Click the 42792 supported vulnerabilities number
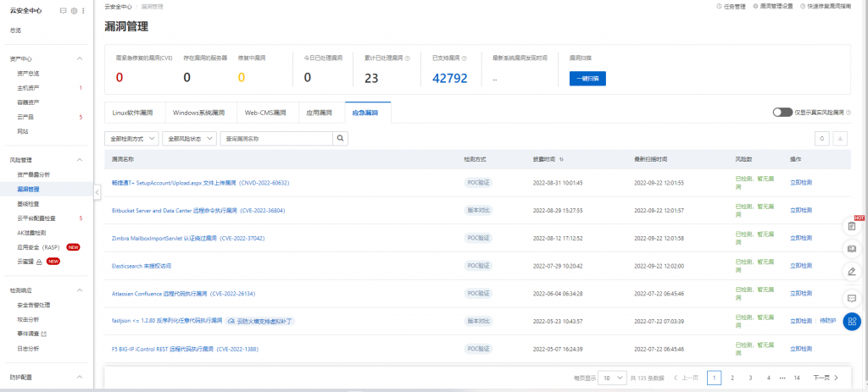Screen dimensions: 868x392 pos(449,79)
